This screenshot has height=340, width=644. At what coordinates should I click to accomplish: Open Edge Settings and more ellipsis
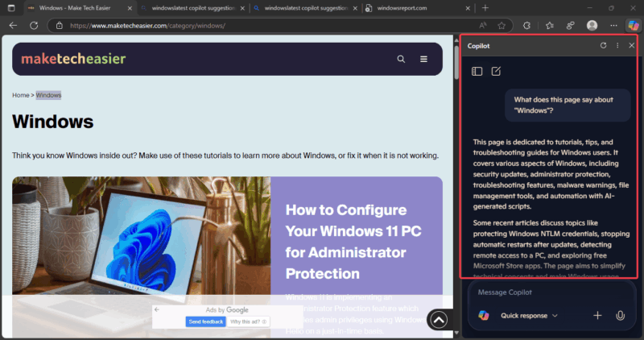tap(613, 26)
